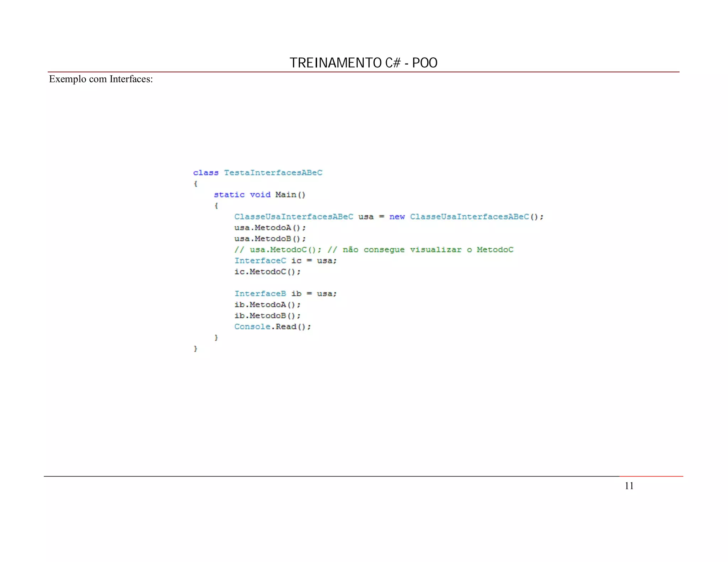Click the 'Console.Read();' line

273,327
